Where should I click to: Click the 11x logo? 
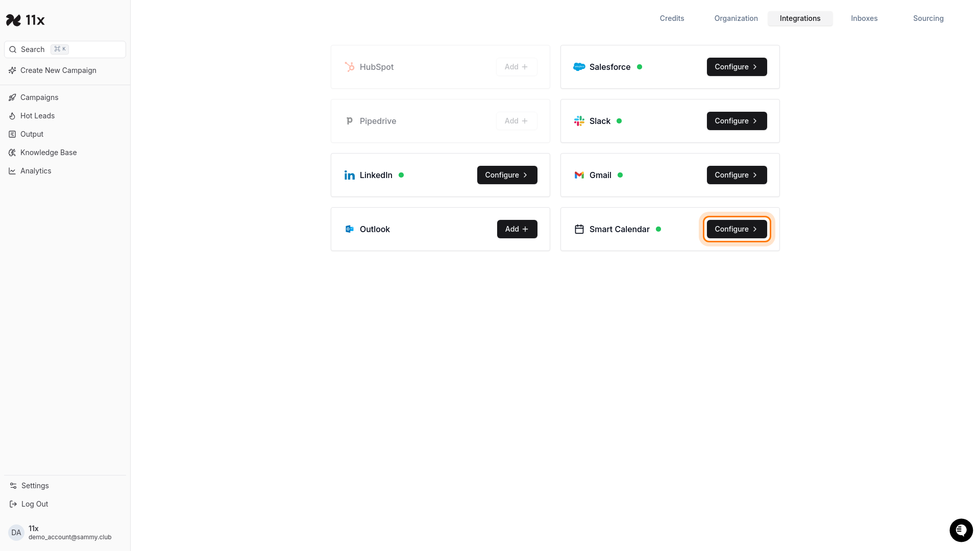click(25, 20)
